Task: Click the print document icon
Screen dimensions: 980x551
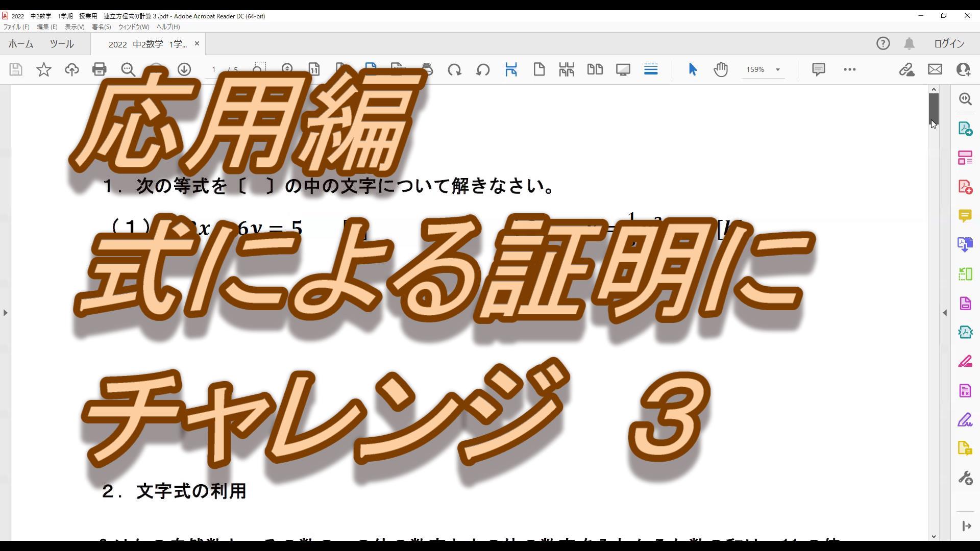Action: tap(100, 69)
